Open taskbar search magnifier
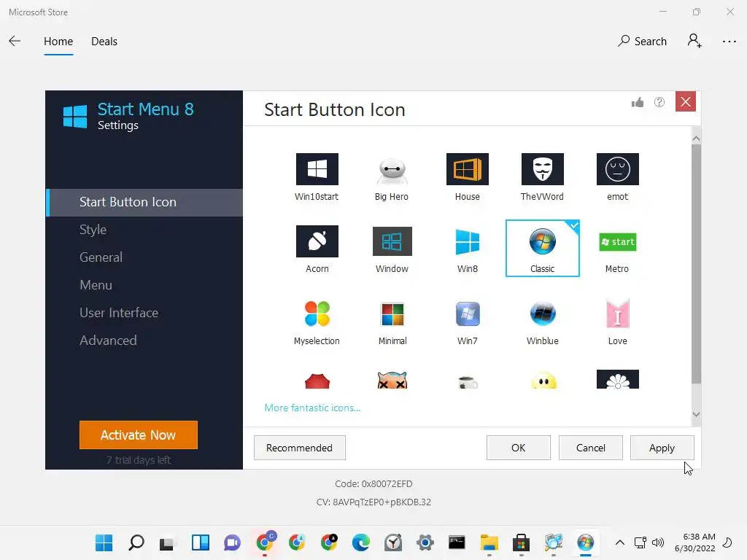This screenshot has height=560, width=747. pyautogui.click(x=136, y=542)
